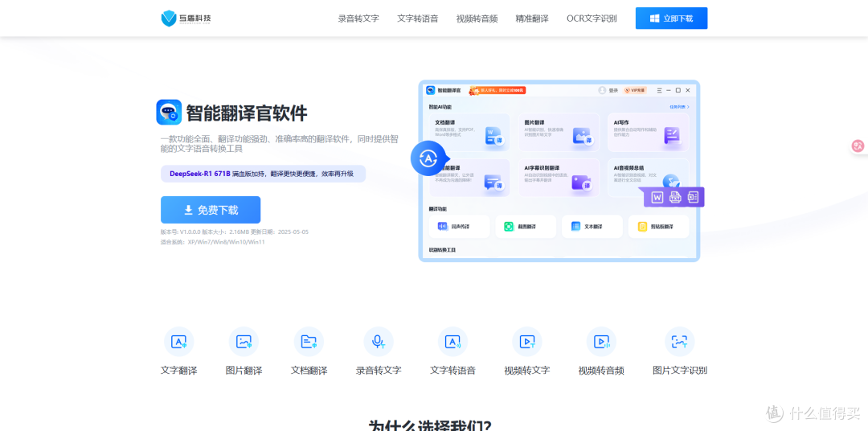The height and width of the screenshot is (431, 868).
Task: Select the 剪贴板翻译 yellow tool button
Action: [658, 227]
